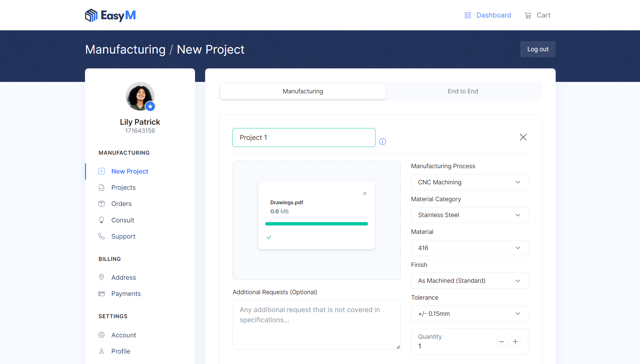This screenshot has height=364, width=640.
Task: Open New Project in sidebar
Action: point(130,171)
